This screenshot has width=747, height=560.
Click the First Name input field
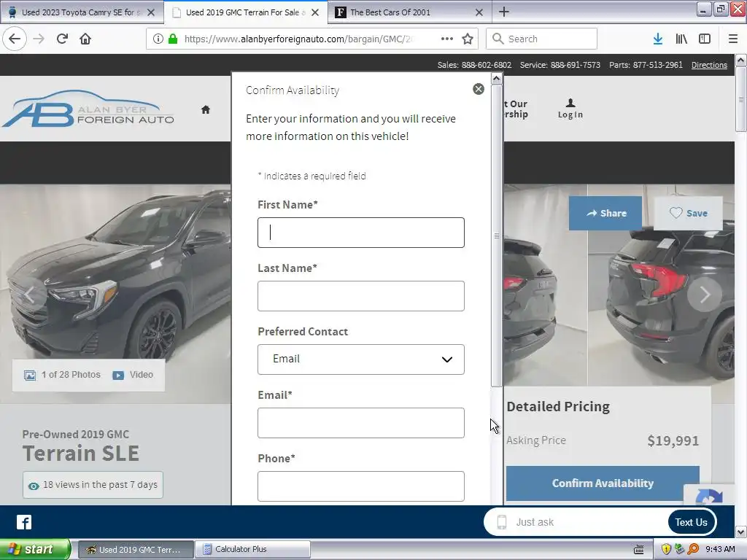(360, 233)
